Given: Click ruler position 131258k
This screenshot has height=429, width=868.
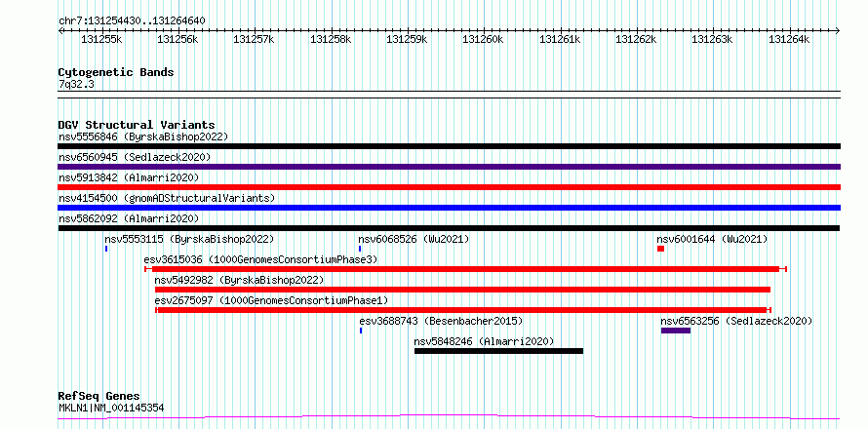Looking at the screenshot, I should [x=331, y=39].
